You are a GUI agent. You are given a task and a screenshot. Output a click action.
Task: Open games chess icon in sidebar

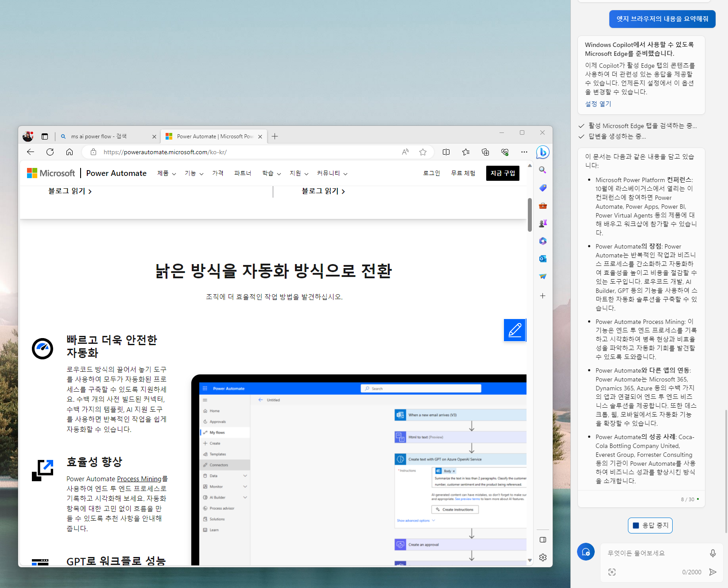coord(542,223)
